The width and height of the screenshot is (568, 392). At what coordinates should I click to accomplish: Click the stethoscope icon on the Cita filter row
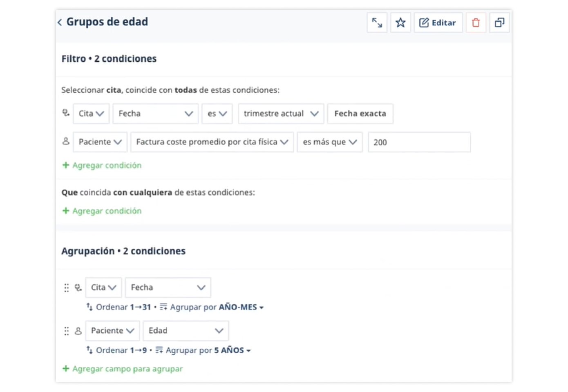[65, 114]
